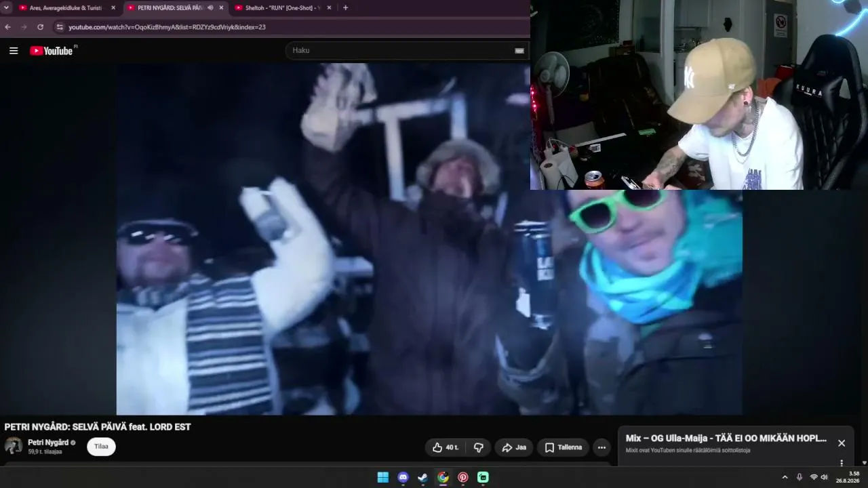Open Steam from the taskbar
The width and height of the screenshot is (868, 488).
point(422,477)
